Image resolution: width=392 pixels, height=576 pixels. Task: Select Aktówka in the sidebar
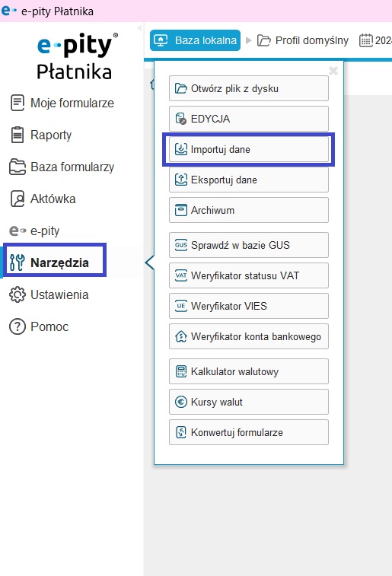[43, 199]
